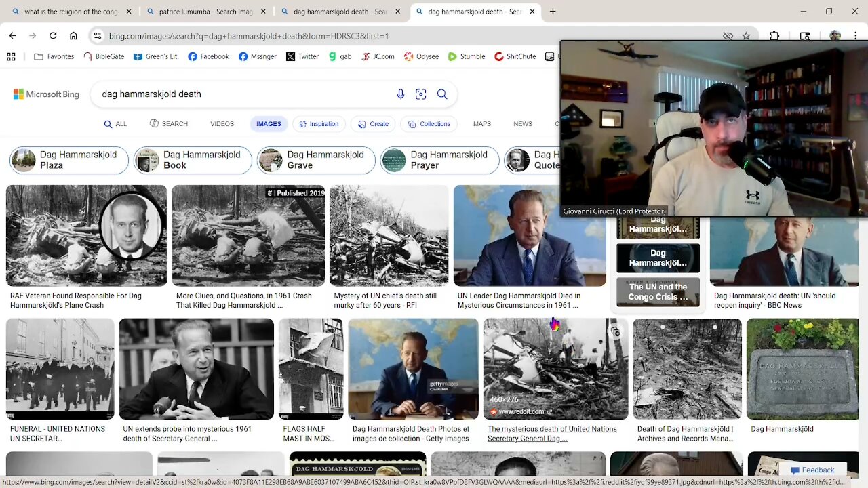
Task: Open Getty Images Death Photos thumbnail
Action: [x=413, y=369]
